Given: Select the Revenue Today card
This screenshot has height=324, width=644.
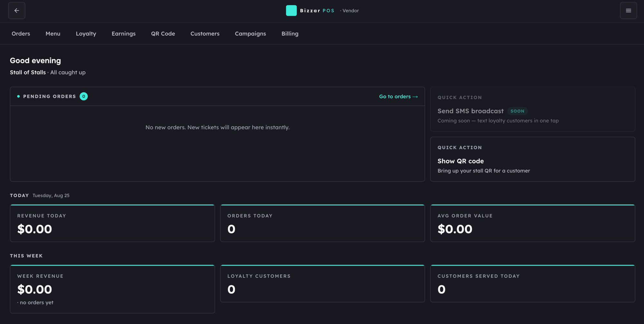Looking at the screenshot, I should (x=112, y=223).
